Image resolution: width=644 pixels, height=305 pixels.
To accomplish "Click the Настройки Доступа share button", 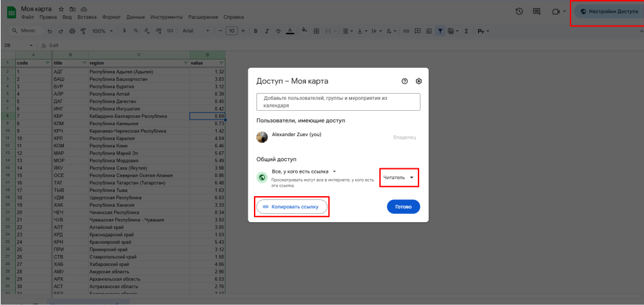I will [x=609, y=11].
